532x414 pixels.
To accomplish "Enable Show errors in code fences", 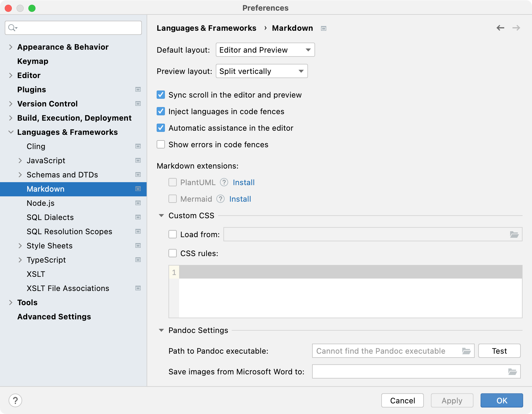I will click(x=161, y=144).
